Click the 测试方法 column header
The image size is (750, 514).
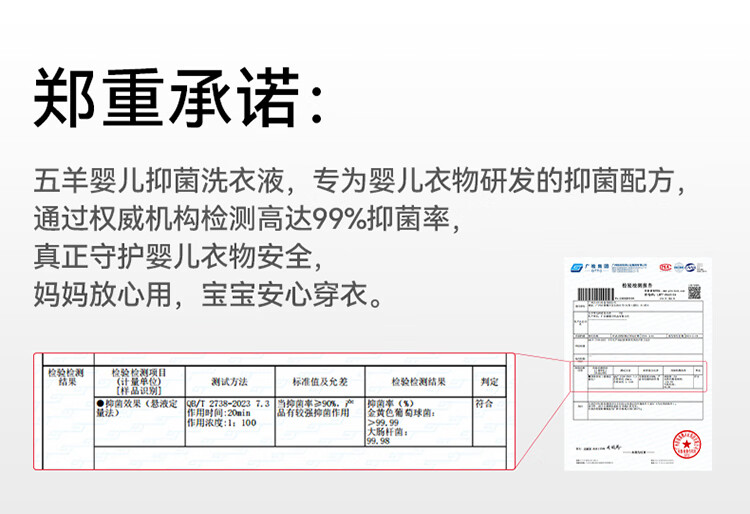click(x=230, y=382)
